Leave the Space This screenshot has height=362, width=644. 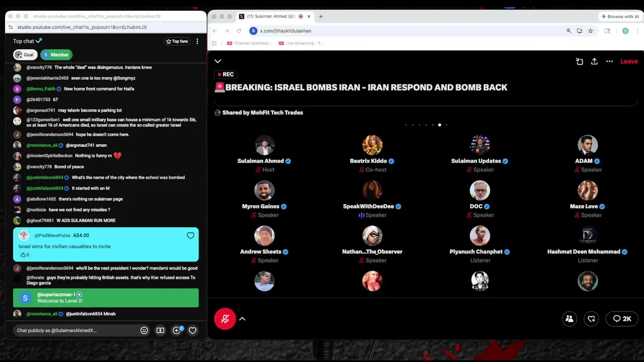(x=629, y=61)
